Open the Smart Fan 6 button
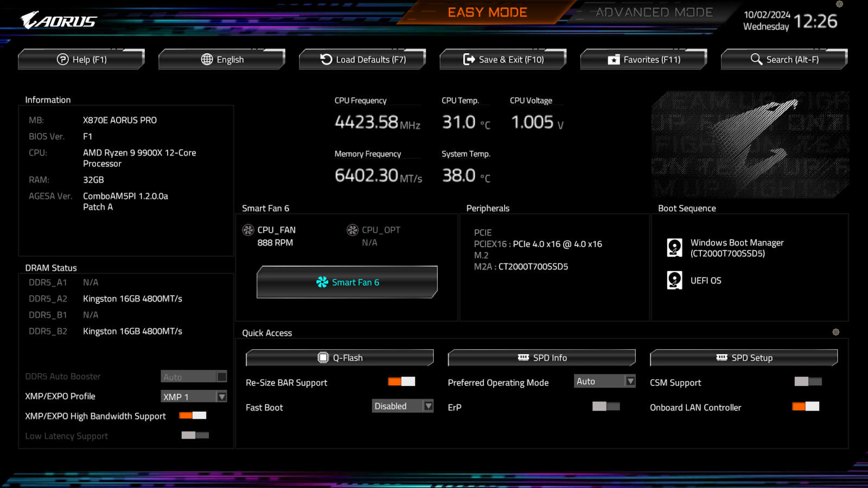Viewport: 868px width, 488px height. click(347, 282)
